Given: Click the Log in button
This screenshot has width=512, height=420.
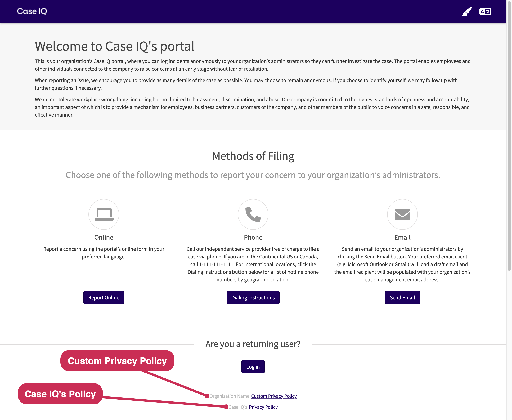Looking at the screenshot, I should pyautogui.click(x=253, y=366).
